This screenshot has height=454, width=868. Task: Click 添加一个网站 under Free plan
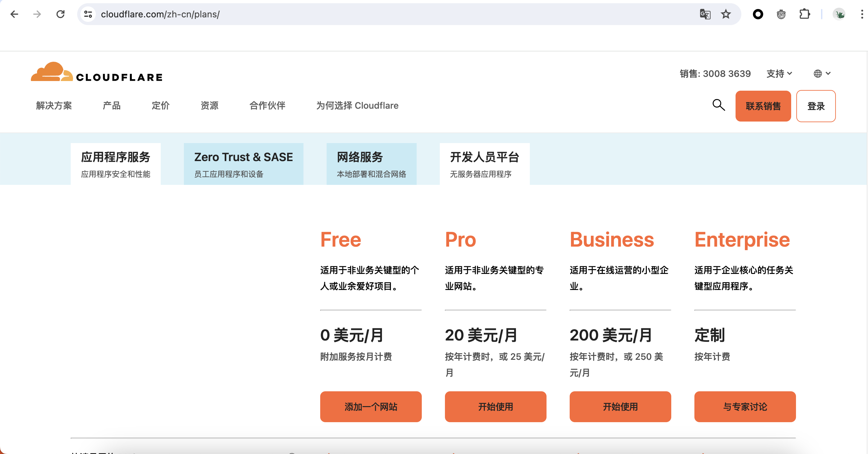(x=371, y=407)
